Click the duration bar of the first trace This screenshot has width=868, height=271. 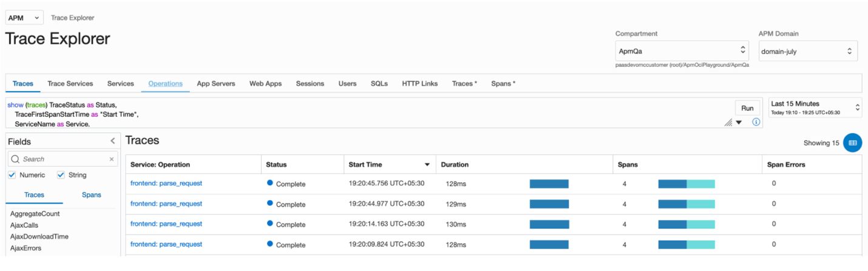pos(549,184)
